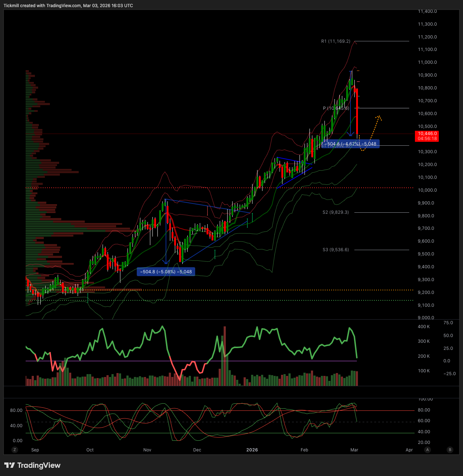Screen dimensions: 463x476
Task: Click the "A" button on the time axis
Action: click(427, 450)
